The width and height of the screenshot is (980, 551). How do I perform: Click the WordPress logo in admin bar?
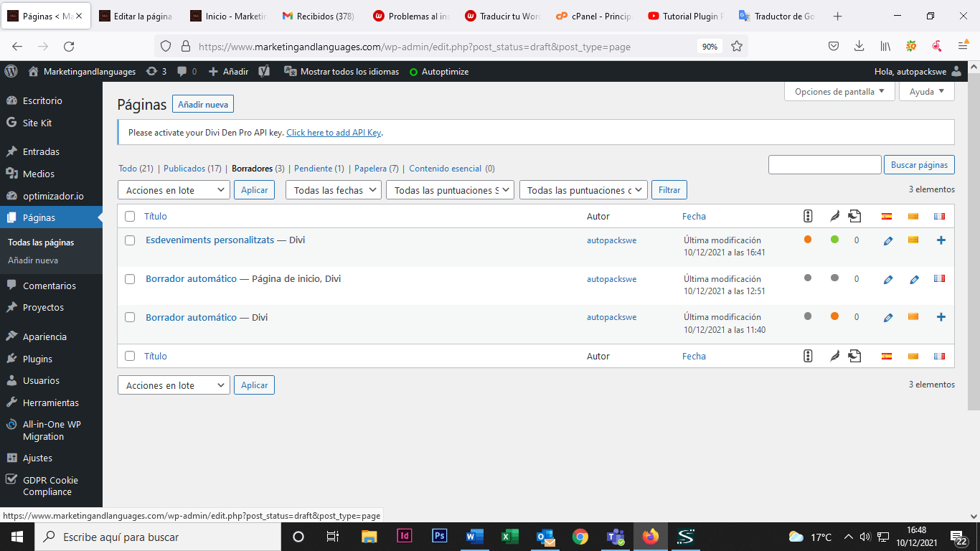pyautogui.click(x=11, y=71)
